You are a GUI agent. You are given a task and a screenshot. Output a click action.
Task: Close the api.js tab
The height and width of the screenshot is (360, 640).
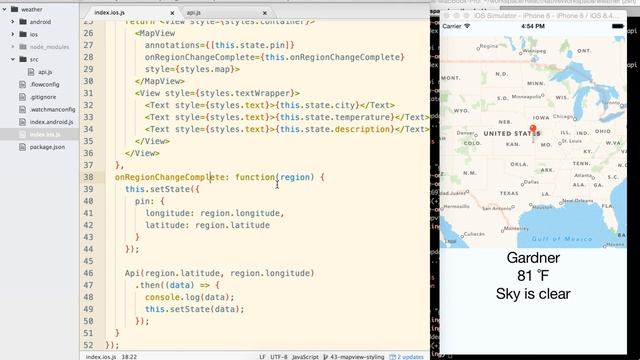[x=264, y=13]
